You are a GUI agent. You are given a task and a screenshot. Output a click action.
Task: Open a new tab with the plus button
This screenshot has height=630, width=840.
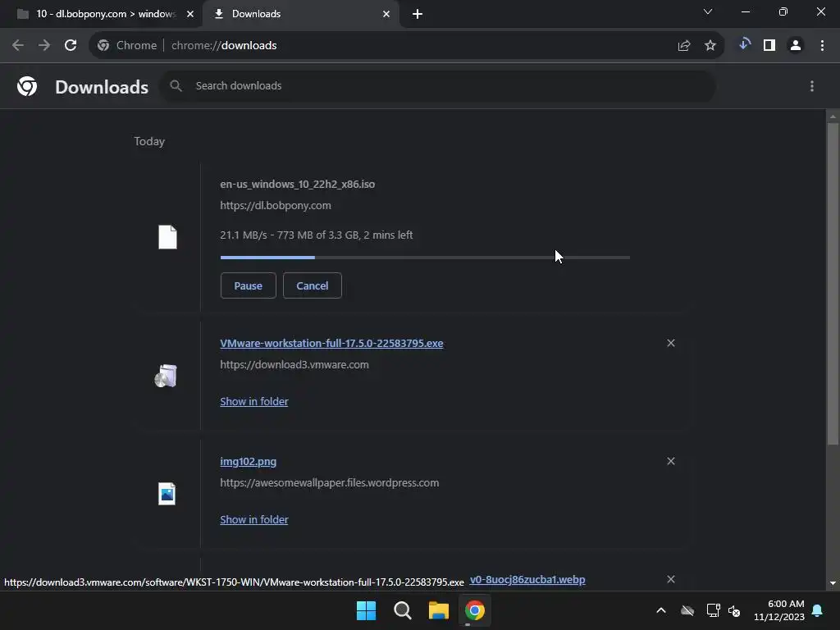pyautogui.click(x=418, y=14)
